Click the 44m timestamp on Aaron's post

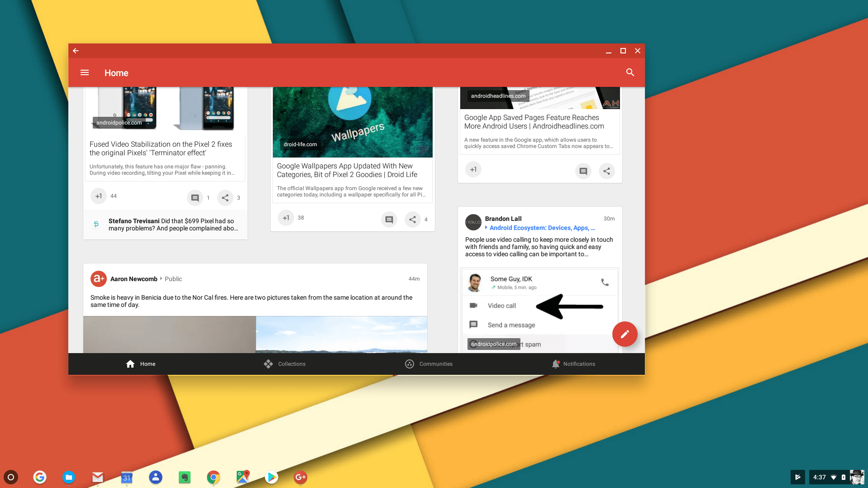(414, 279)
